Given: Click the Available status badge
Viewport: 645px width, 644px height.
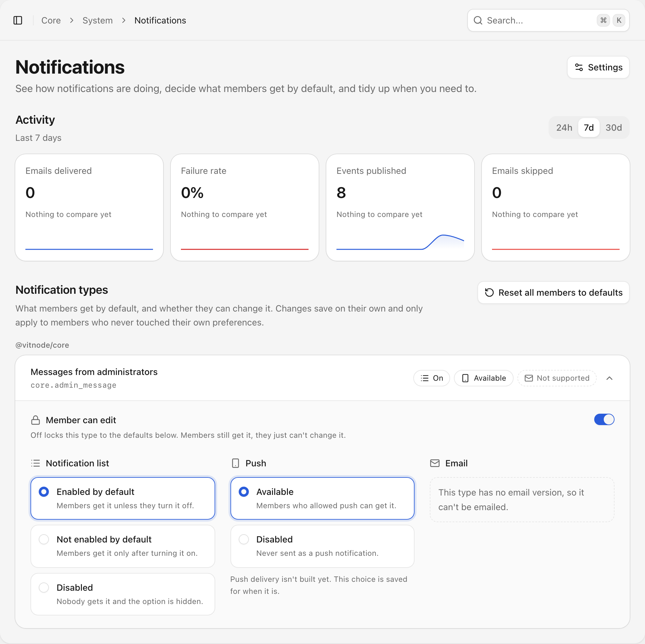Looking at the screenshot, I should (x=483, y=378).
